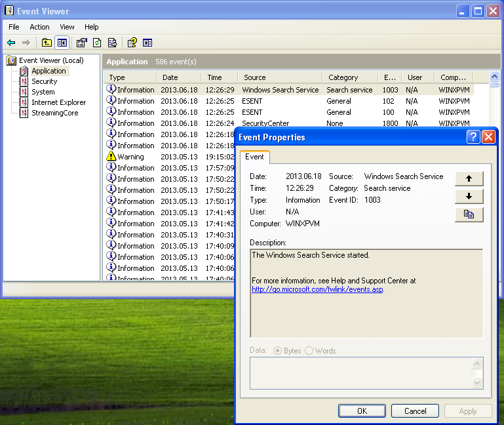Viewport: 504px width, 425px height.
Task: Go to next event with down arrow
Action: 469,196
